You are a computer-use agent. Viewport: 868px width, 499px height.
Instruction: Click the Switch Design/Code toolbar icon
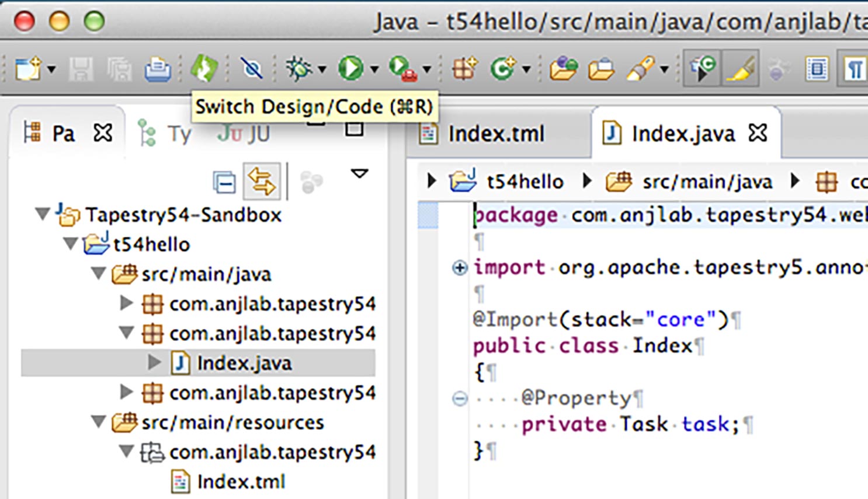click(204, 69)
